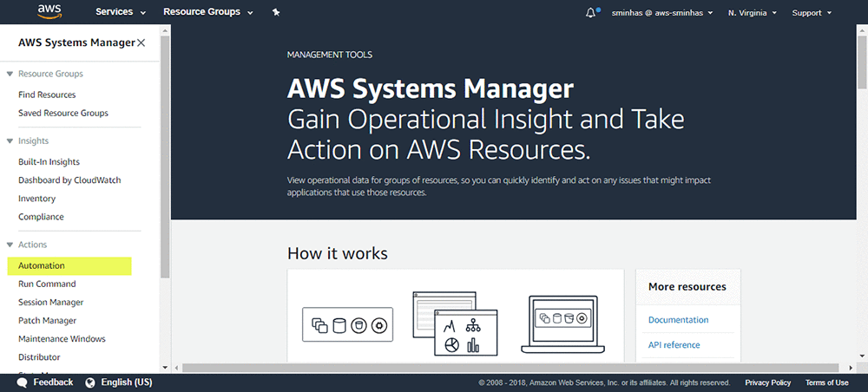Image resolution: width=868 pixels, height=392 pixels.
Task: Open the Services dropdown menu
Action: (121, 12)
